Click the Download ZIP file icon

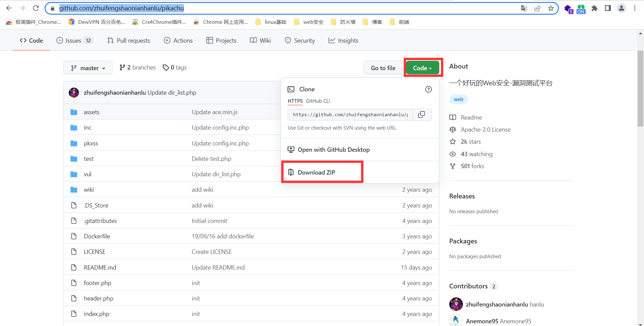coord(291,172)
